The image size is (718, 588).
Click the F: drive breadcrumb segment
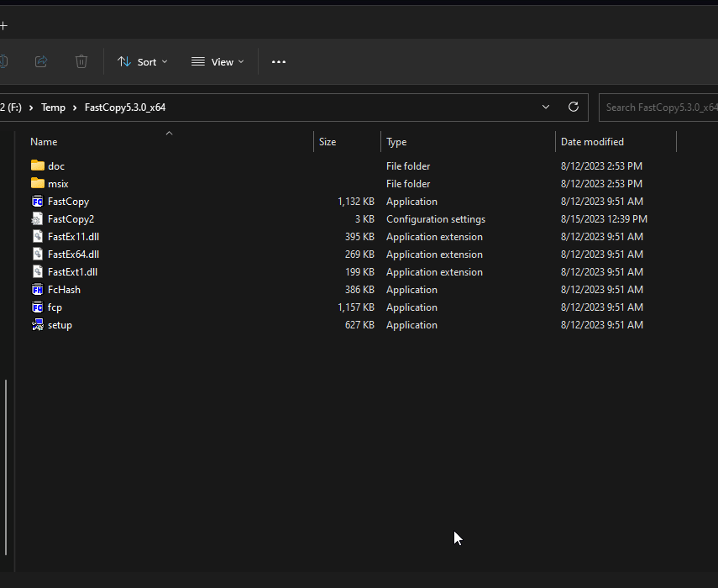pos(11,108)
